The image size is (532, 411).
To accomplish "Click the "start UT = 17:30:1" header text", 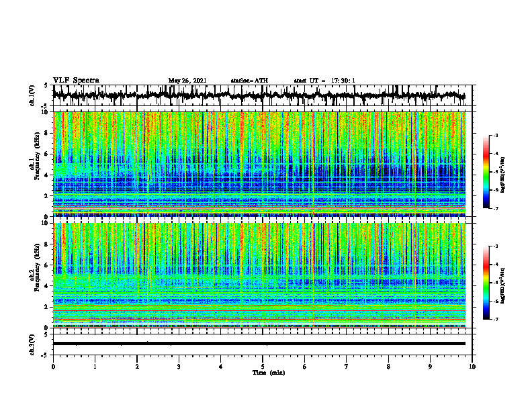I will pos(324,81).
